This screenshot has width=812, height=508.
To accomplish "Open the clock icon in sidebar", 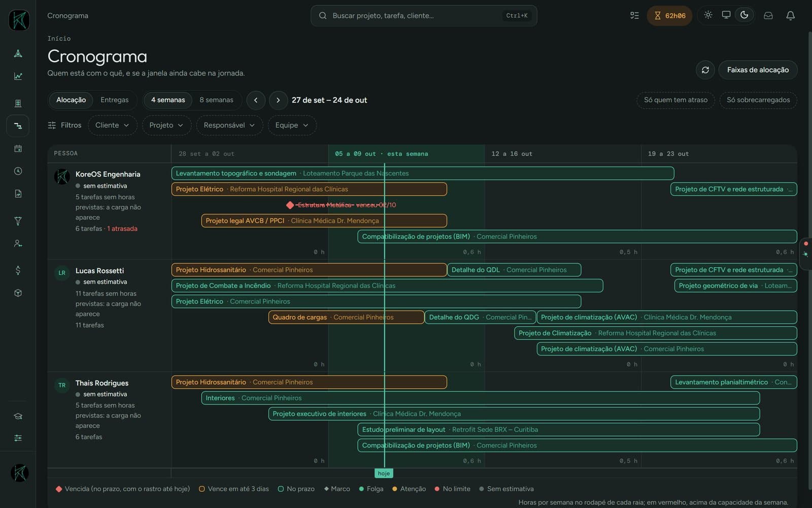I will 18,171.
